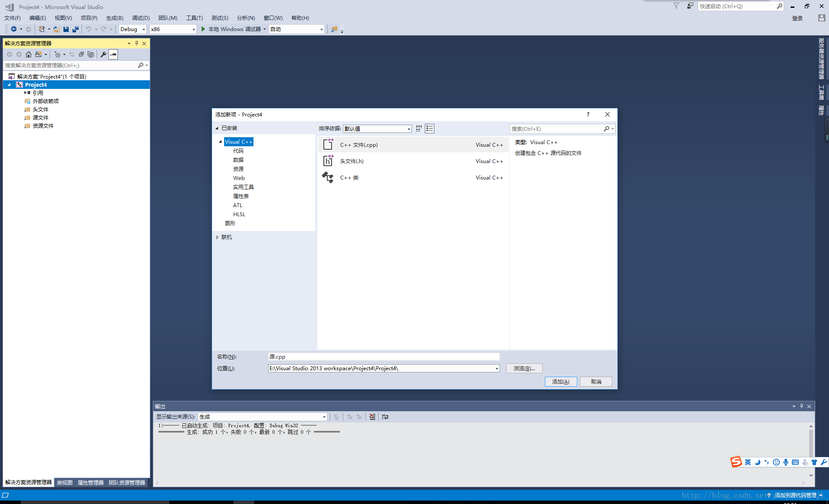Click the Sogou input method S icon
Screen dimensions: 829x504
[736, 462]
